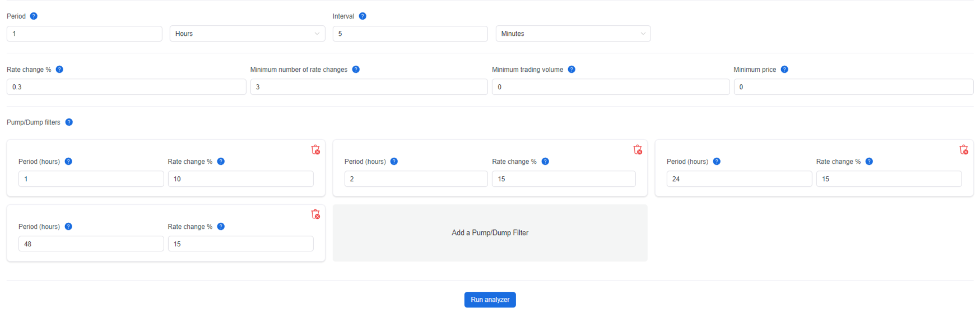Open the help tooltip next to Period
The image size is (980, 317).
[34, 16]
